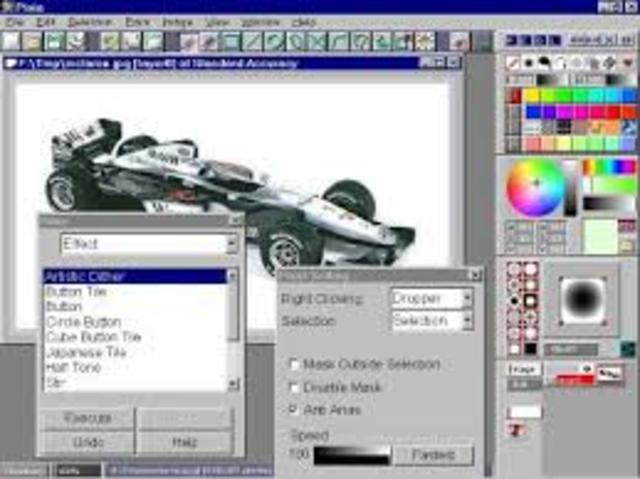Select the lavender swatch in bottom palette row

tap(628, 143)
